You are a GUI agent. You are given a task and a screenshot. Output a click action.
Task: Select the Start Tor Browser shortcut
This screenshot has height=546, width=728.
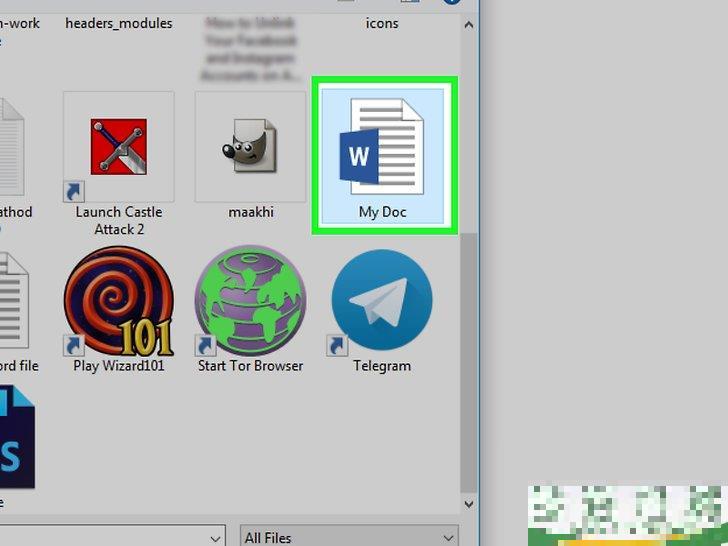click(250, 301)
